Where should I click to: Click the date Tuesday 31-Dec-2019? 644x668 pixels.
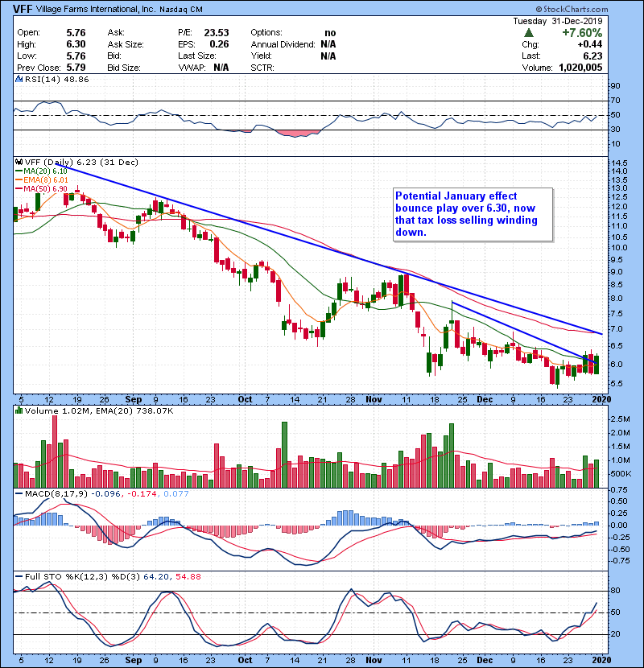(x=558, y=21)
